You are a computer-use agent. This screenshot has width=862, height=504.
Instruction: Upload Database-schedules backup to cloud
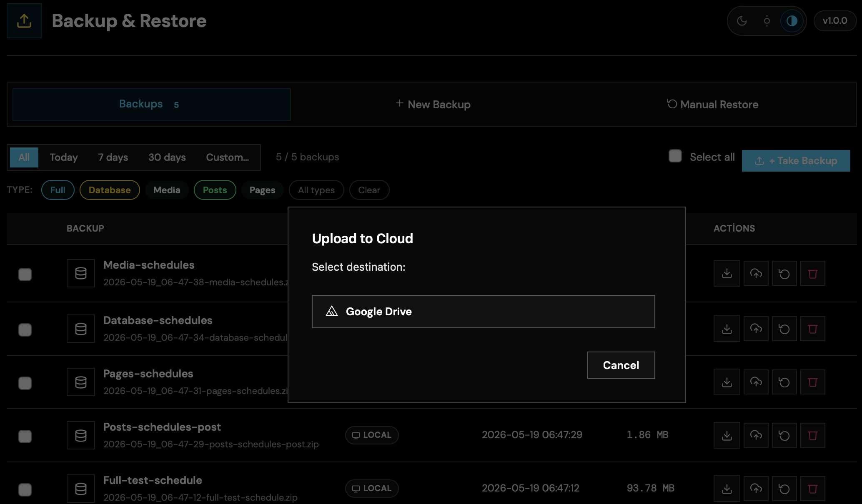[756, 329]
